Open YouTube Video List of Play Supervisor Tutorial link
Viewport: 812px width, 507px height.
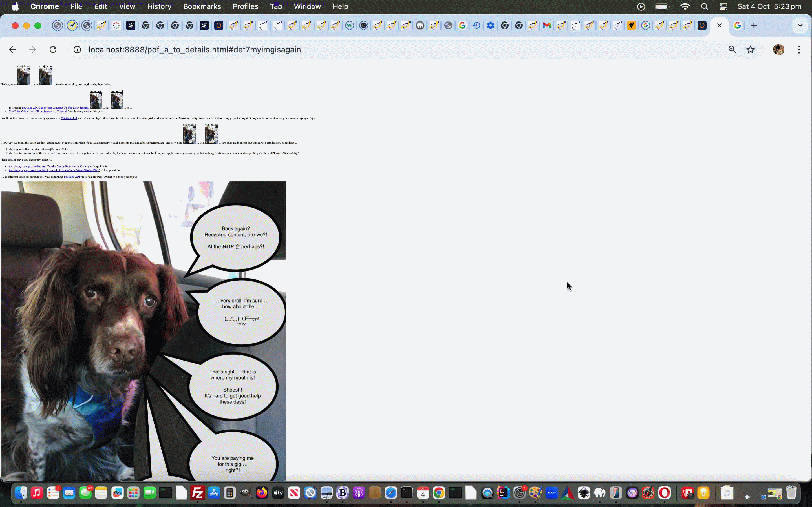(x=37, y=111)
